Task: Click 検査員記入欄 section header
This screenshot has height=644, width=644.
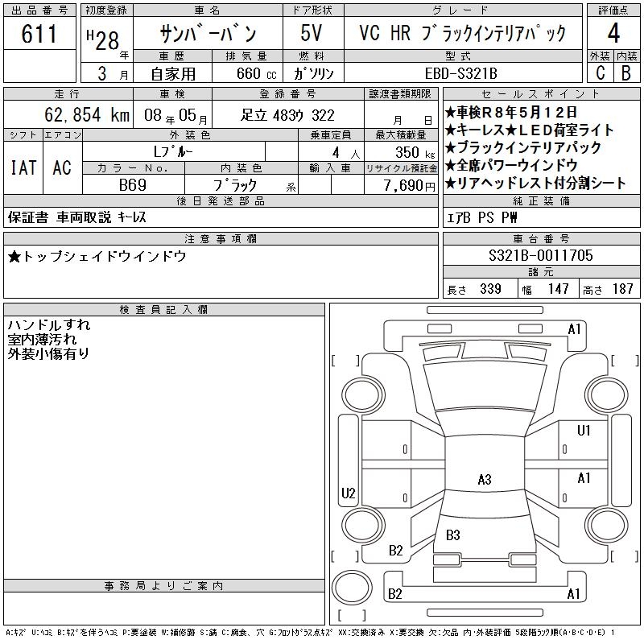Action: tap(164, 310)
